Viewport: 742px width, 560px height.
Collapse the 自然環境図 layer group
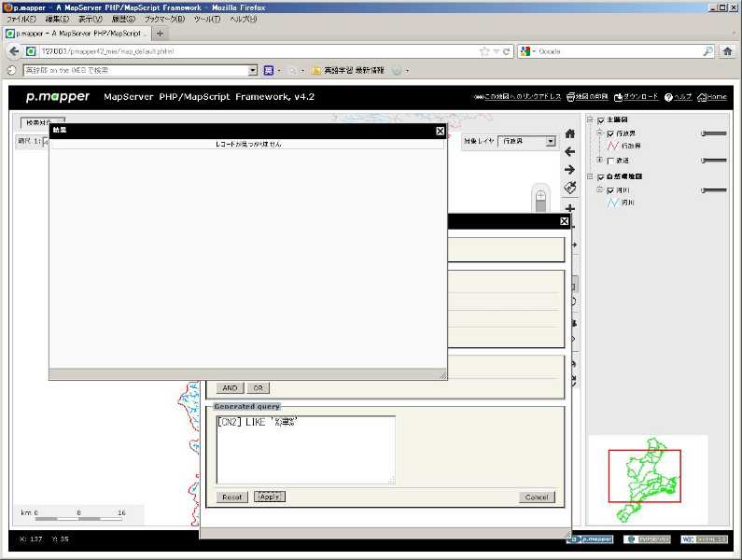pos(590,176)
